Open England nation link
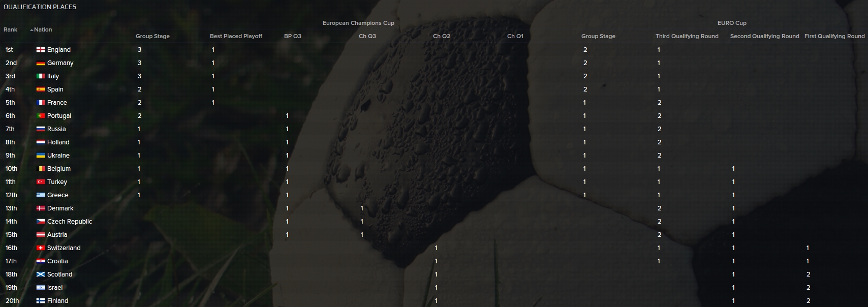The width and height of the screenshot is (868, 307). [59, 50]
